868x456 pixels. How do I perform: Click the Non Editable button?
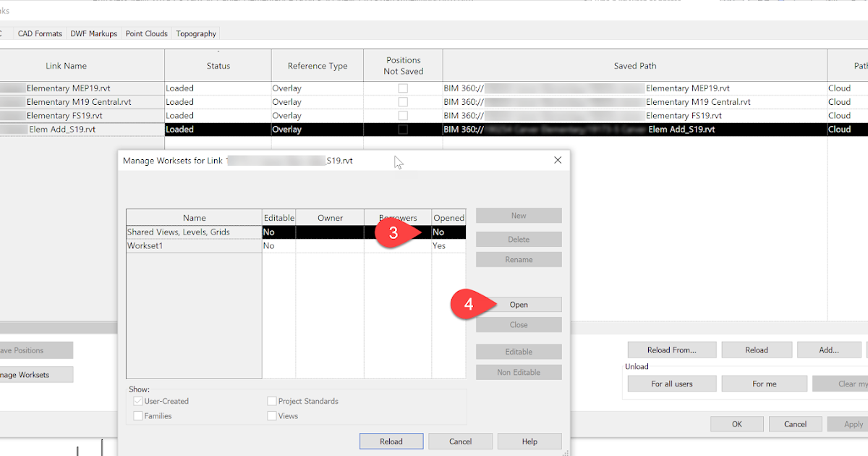(x=518, y=371)
